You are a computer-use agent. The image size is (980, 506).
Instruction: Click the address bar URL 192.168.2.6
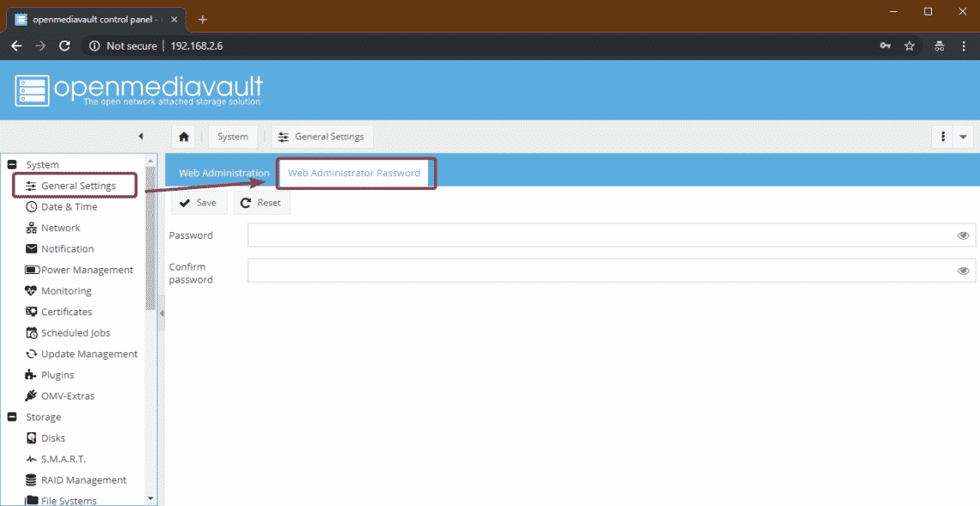(x=197, y=46)
